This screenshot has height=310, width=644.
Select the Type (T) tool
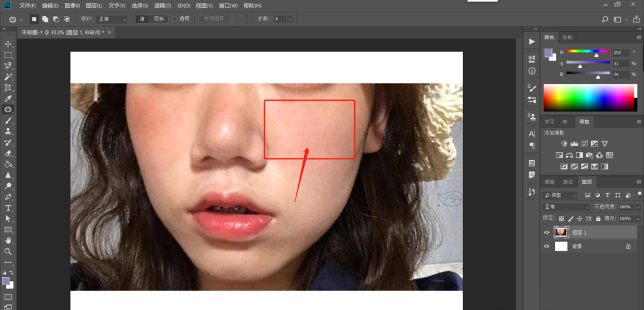pos(8,208)
